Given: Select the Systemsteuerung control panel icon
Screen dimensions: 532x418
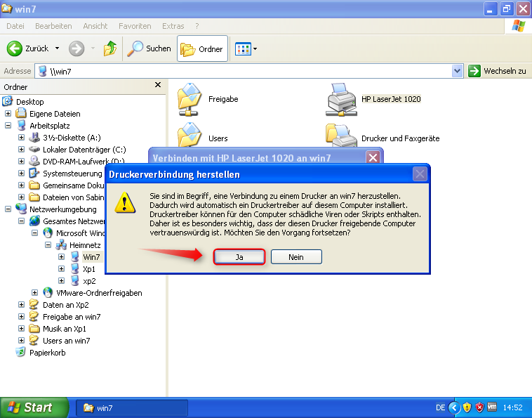Looking at the screenshot, I should click(x=34, y=173).
